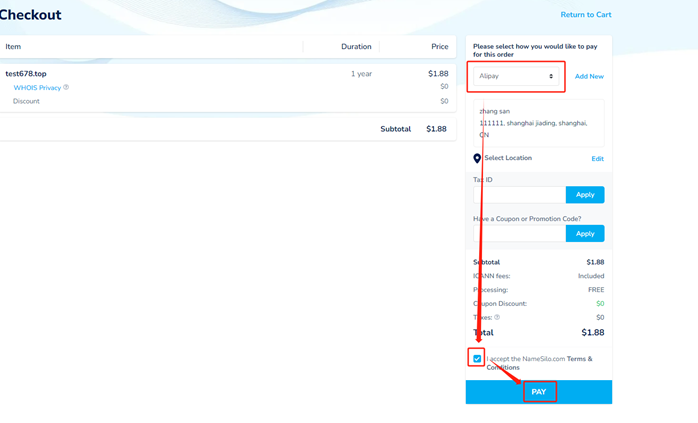Screen dimensions: 698x423
Task: Click the Duration column header
Action: click(356, 47)
